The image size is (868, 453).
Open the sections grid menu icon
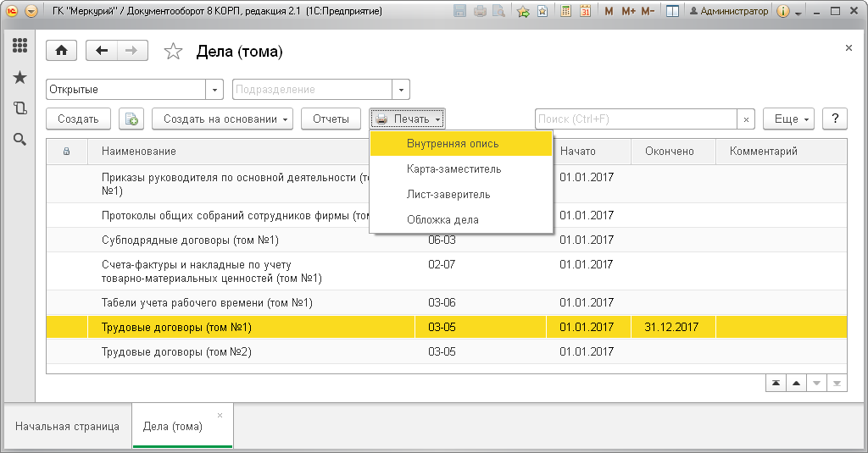[x=20, y=46]
